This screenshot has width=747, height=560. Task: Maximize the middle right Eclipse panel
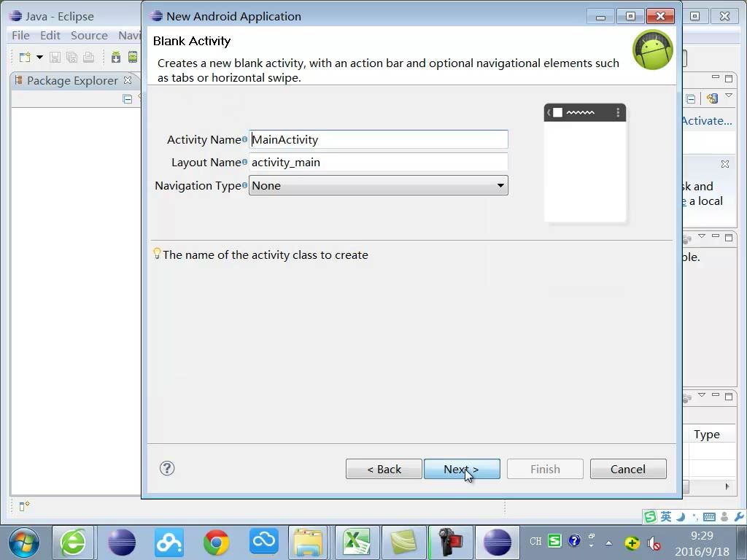(729, 237)
